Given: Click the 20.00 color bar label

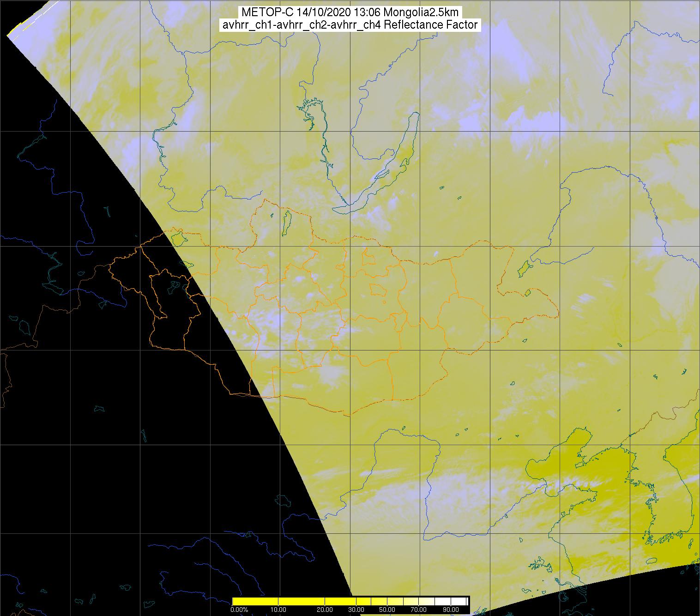Looking at the screenshot, I should [x=326, y=610].
